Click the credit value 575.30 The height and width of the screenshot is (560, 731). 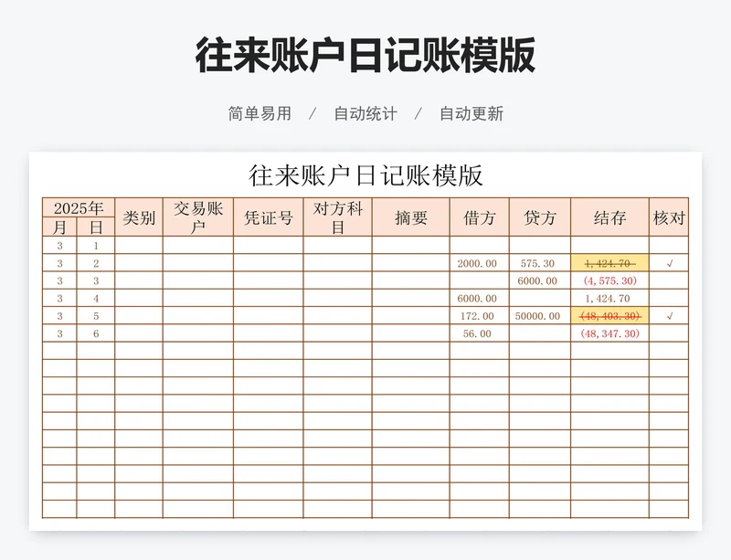click(537, 263)
